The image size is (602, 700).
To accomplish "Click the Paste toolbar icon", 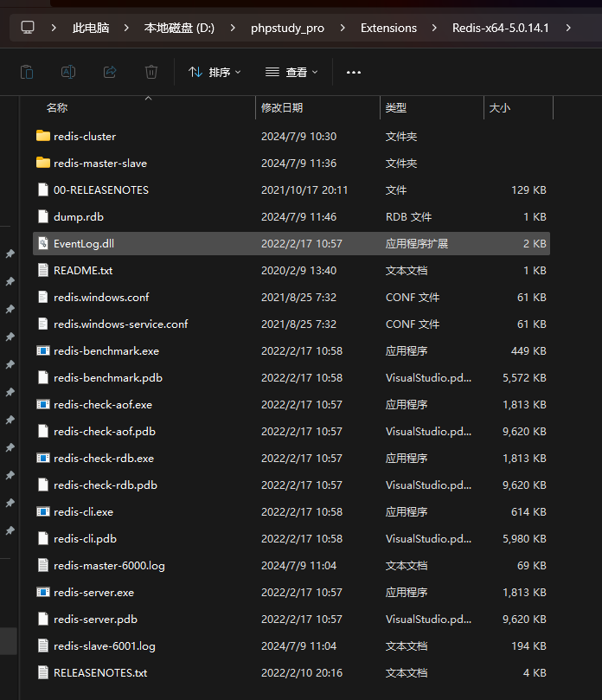I will (x=27, y=72).
